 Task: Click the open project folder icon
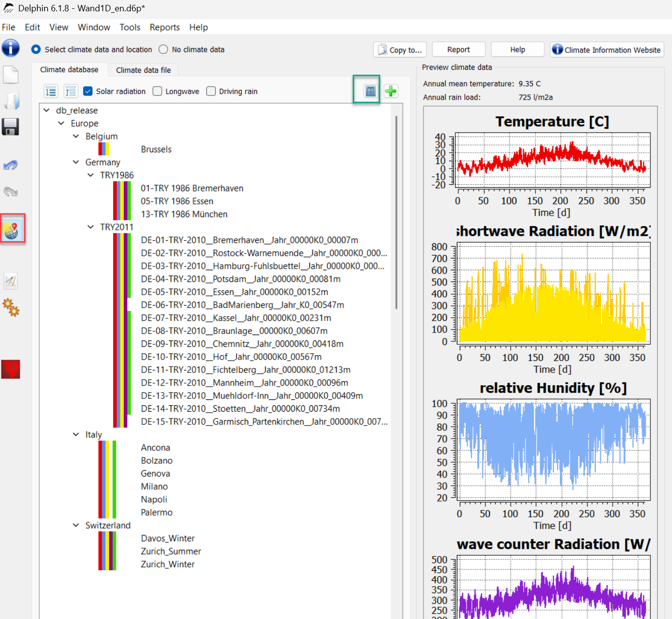click(11, 101)
